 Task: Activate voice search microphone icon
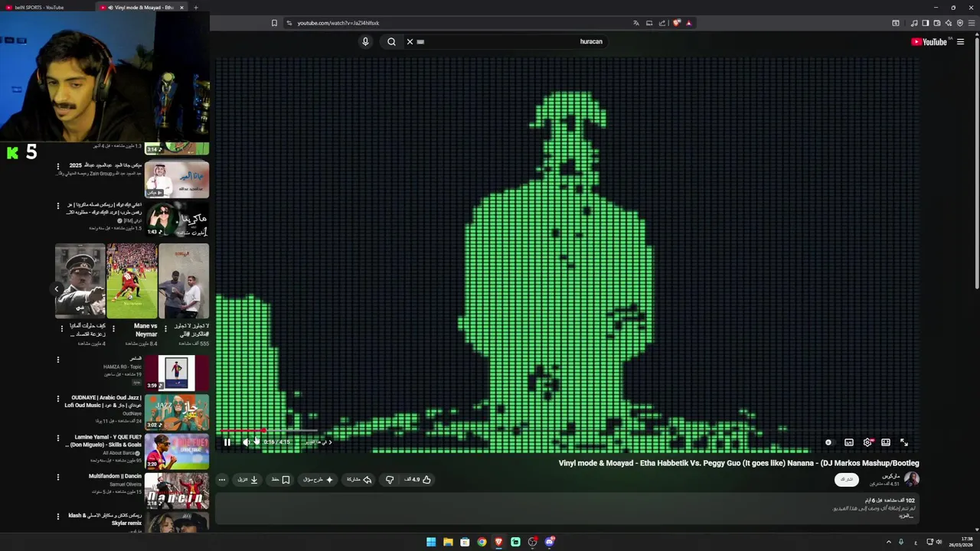point(365,42)
